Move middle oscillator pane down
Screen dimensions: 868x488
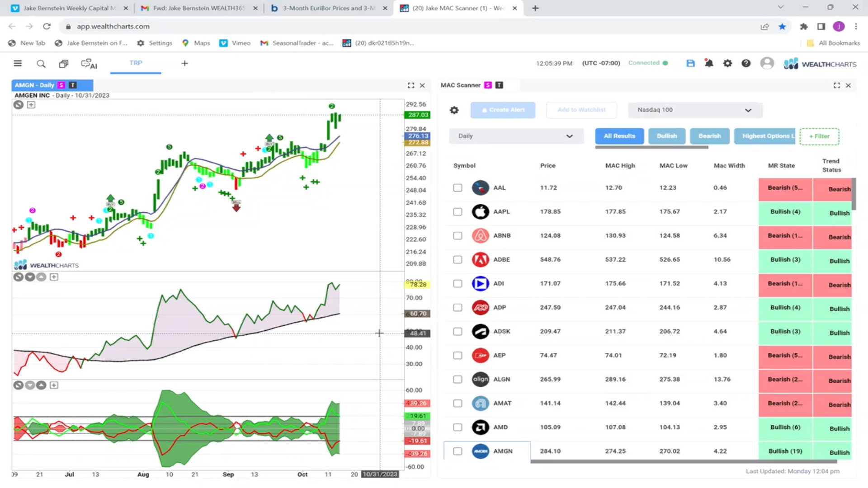[30, 277]
